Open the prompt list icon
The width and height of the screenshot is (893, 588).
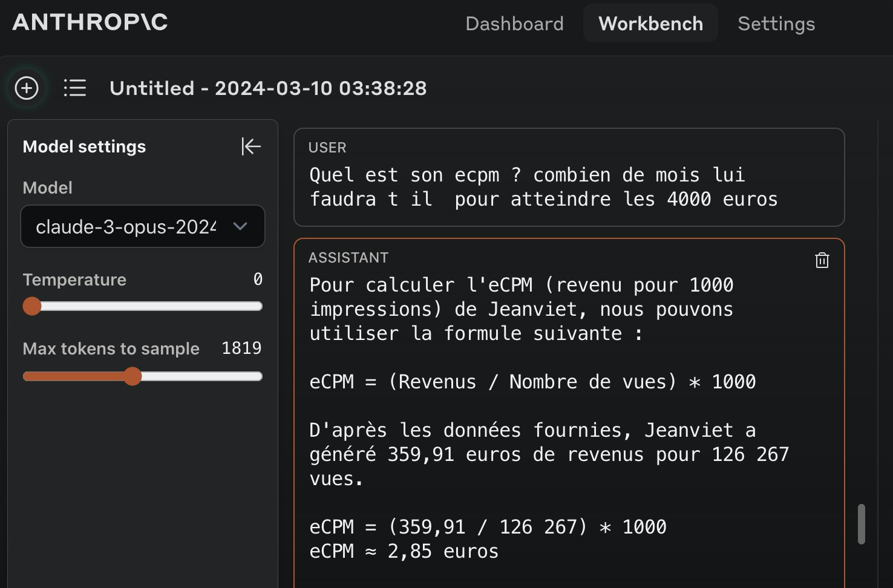point(74,88)
